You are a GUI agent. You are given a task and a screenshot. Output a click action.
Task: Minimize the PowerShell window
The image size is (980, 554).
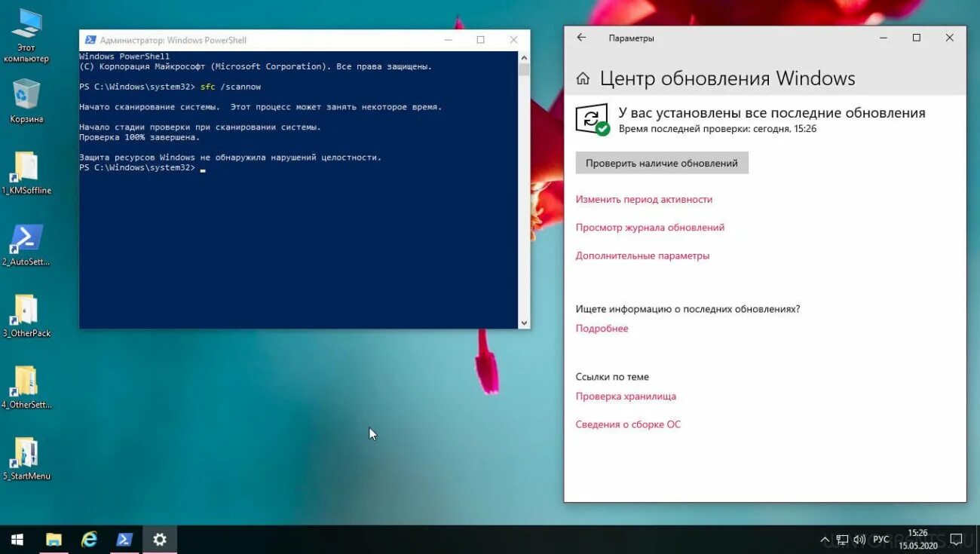448,40
